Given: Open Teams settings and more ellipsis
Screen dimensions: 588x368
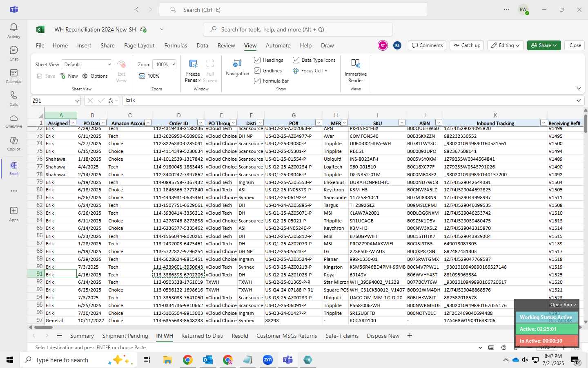Looking at the screenshot, I should tap(507, 9).
